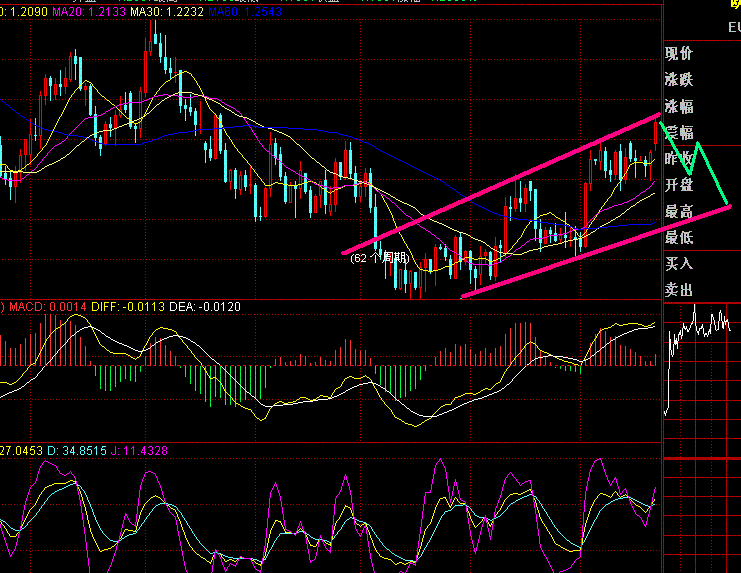Screen dimensions: 741x573
Task: Click the MA30: 1.2232 indicator label
Action: click(167, 12)
